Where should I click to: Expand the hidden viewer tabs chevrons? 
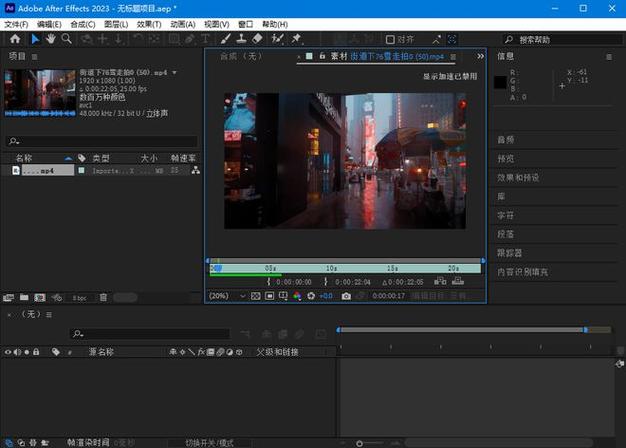pyautogui.click(x=480, y=56)
